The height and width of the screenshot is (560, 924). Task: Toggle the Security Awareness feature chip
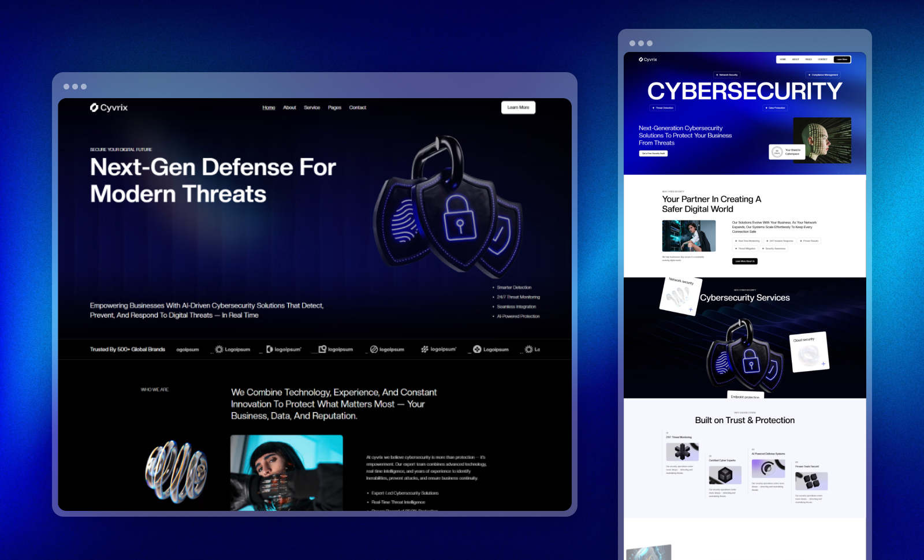pyautogui.click(x=774, y=248)
